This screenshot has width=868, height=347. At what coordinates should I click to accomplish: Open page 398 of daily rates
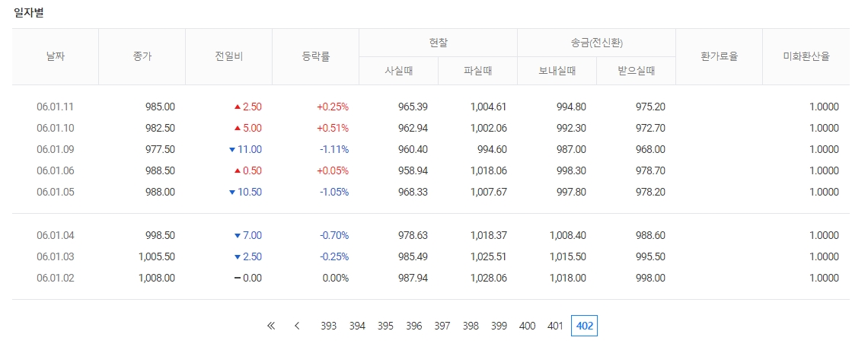(x=471, y=326)
